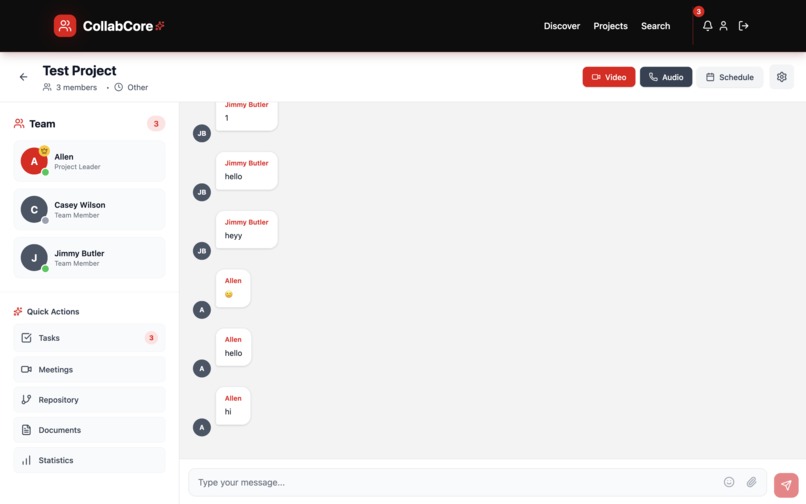Click the notification count badge 3

698,11
